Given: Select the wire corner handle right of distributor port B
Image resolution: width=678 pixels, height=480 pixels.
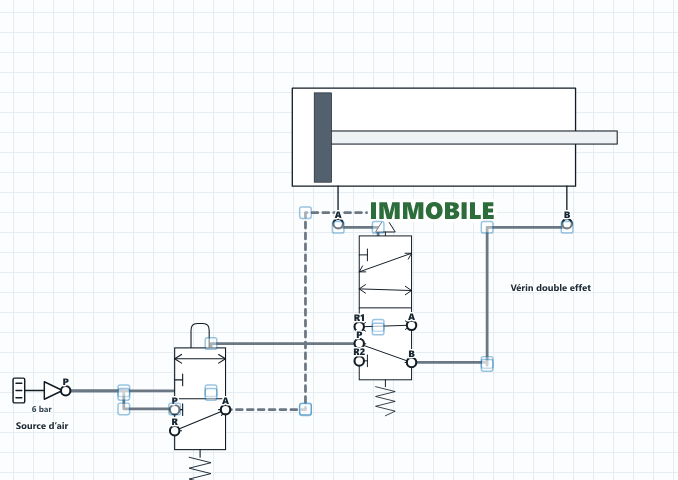Looking at the screenshot, I should (487, 363).
